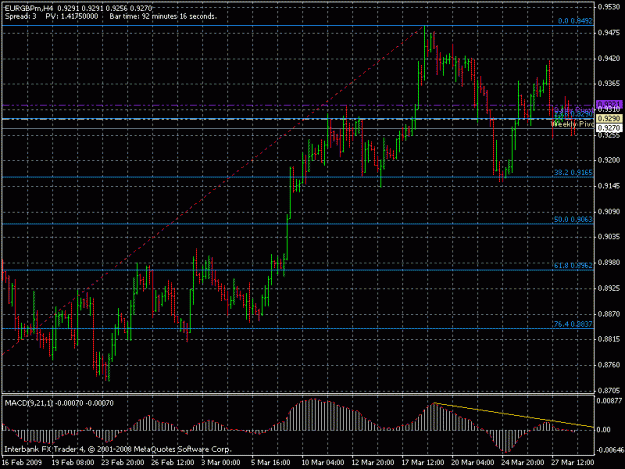The image size is (625, 469).
Task: Click the 0.9255 price axis value
Action: click(609, 135)
